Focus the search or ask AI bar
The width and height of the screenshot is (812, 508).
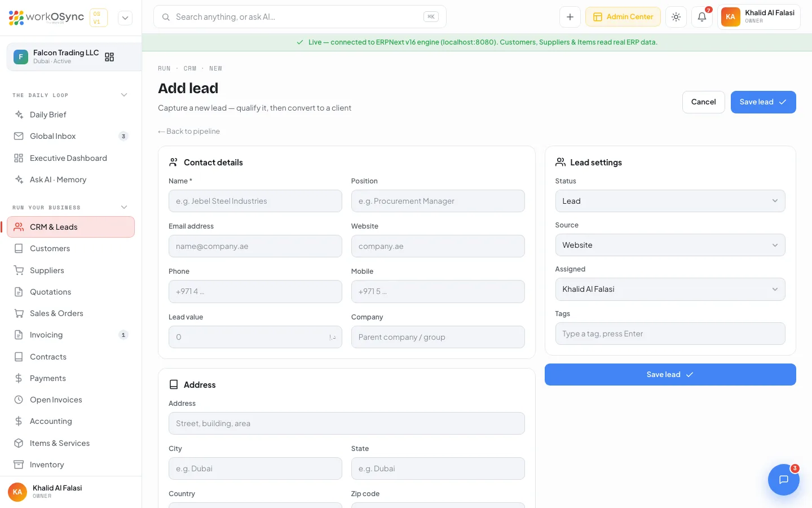coord(300,17)
